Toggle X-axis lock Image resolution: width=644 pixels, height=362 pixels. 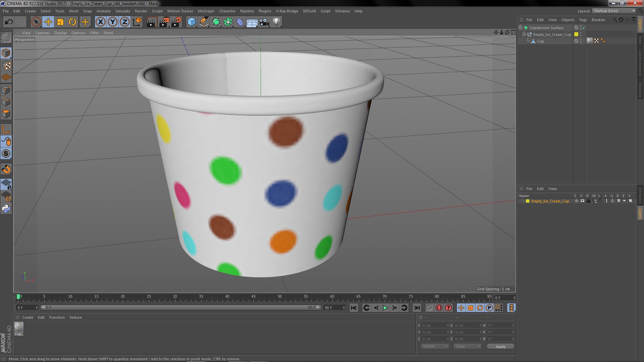[x=100, y=22]
